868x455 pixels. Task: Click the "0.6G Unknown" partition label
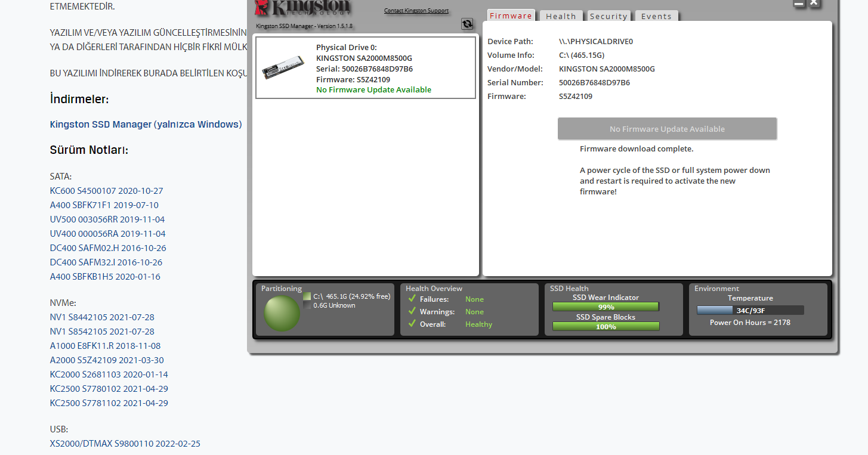point(334,305)
